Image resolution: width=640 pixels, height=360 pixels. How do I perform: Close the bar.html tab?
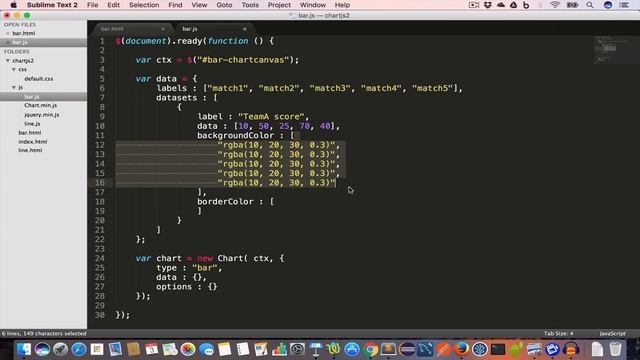point(163,29)
